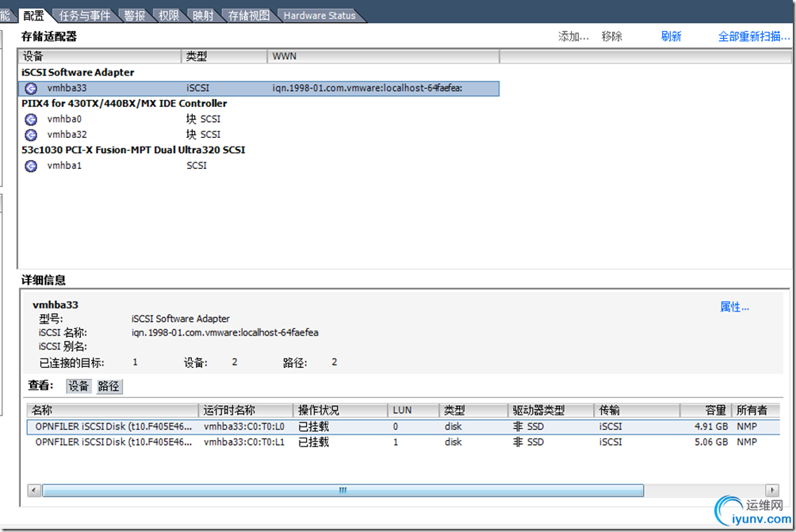This screenshot has height=532, width=796.
Task: Open the 权限 tab
Action: (x=169, y=16)
